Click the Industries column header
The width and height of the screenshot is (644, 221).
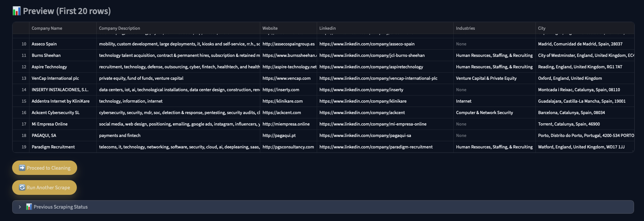point(495,28)
